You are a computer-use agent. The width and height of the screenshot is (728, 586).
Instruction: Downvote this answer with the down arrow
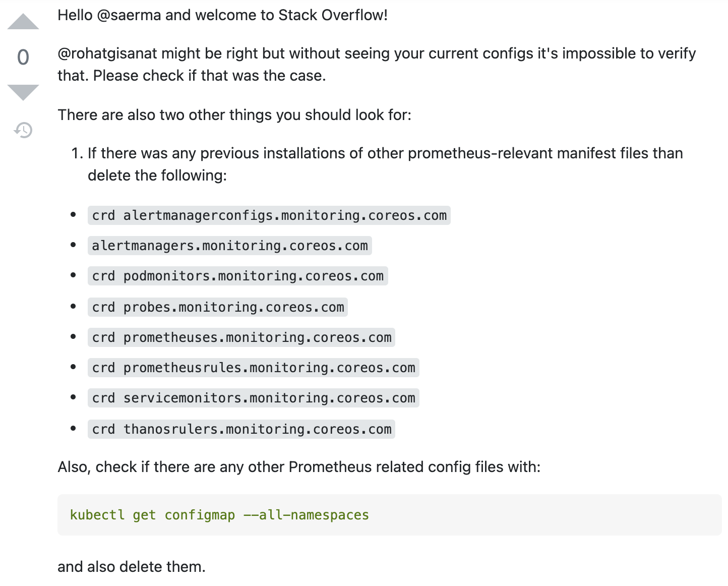click(23, 92)
